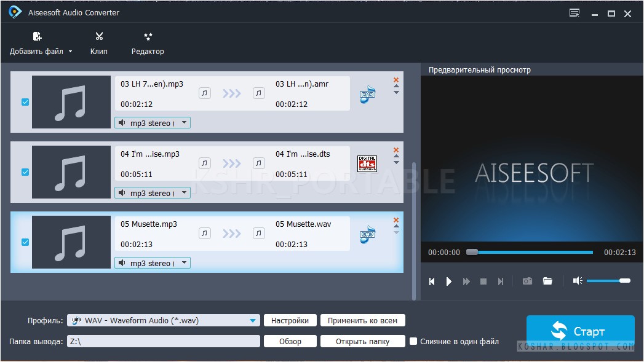The image size is (644, 362).
Task: Click AMR output format icon for 03 LH
Action: (367, 95)
